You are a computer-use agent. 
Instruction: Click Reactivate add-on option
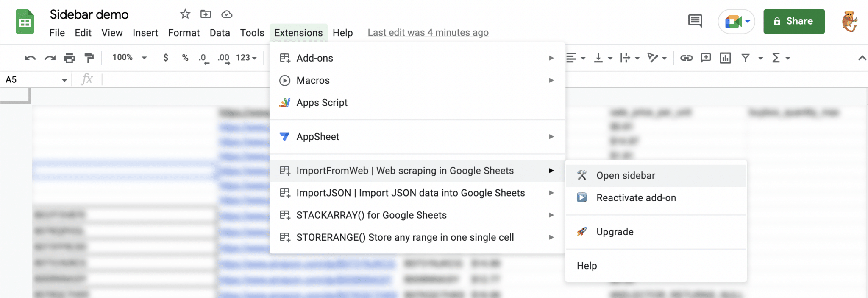tap(636, 198)
